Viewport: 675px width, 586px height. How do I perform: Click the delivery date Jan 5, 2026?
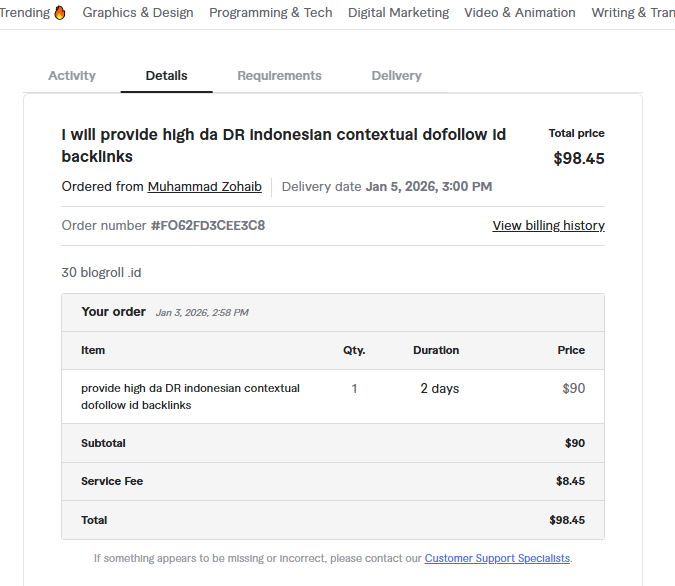click(428, 187)
